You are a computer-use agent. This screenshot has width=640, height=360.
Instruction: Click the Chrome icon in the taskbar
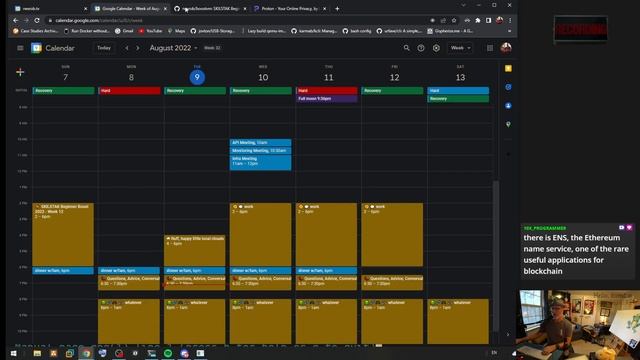coord(86,353)
